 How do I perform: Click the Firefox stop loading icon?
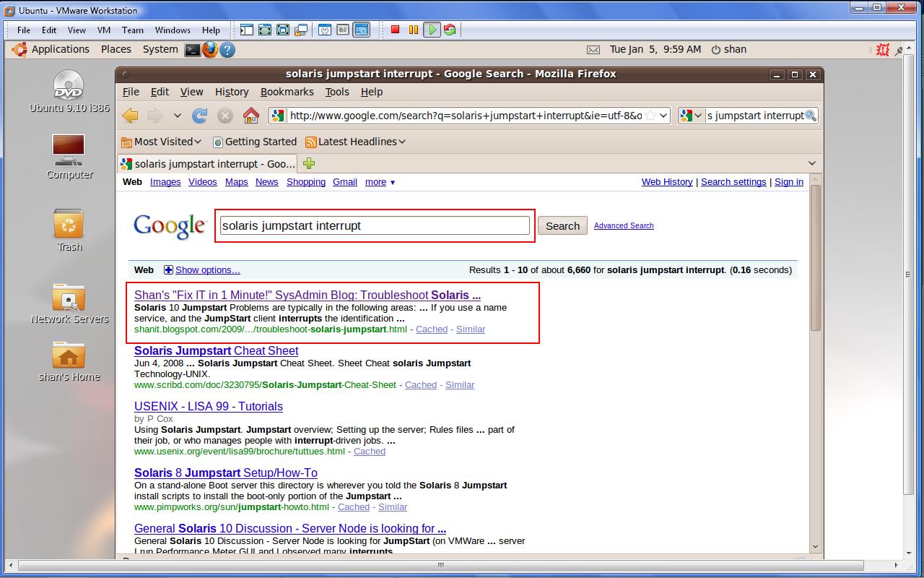(225, 116)
